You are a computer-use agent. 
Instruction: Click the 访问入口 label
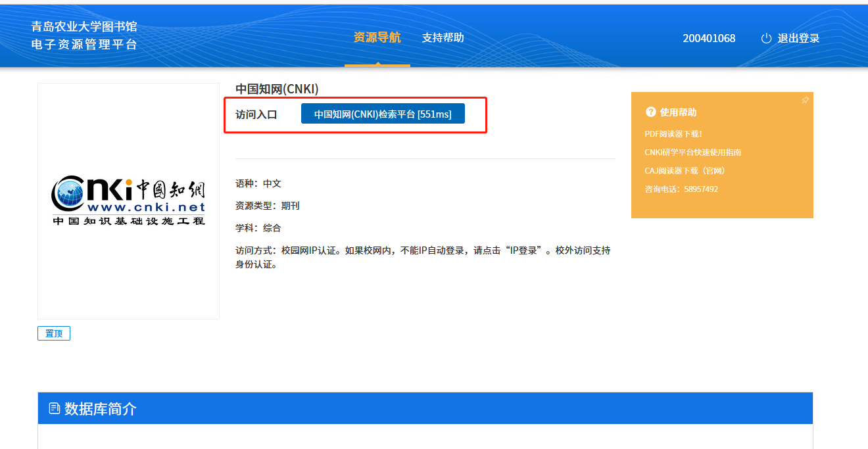256,114
